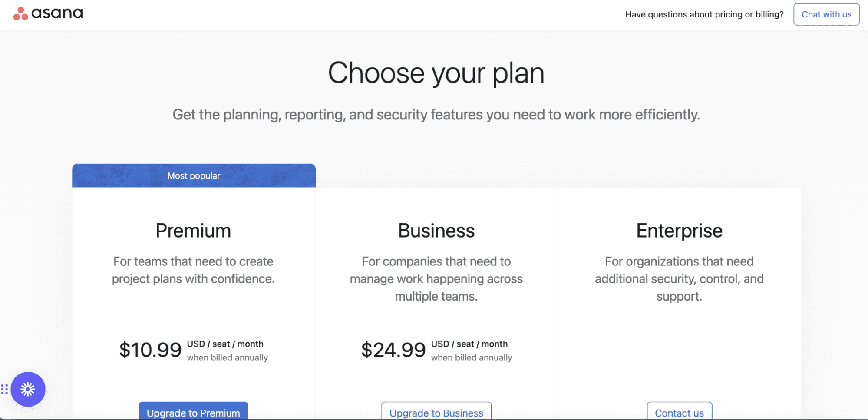Click the Most popular ribbon banner

click(194, 175)
